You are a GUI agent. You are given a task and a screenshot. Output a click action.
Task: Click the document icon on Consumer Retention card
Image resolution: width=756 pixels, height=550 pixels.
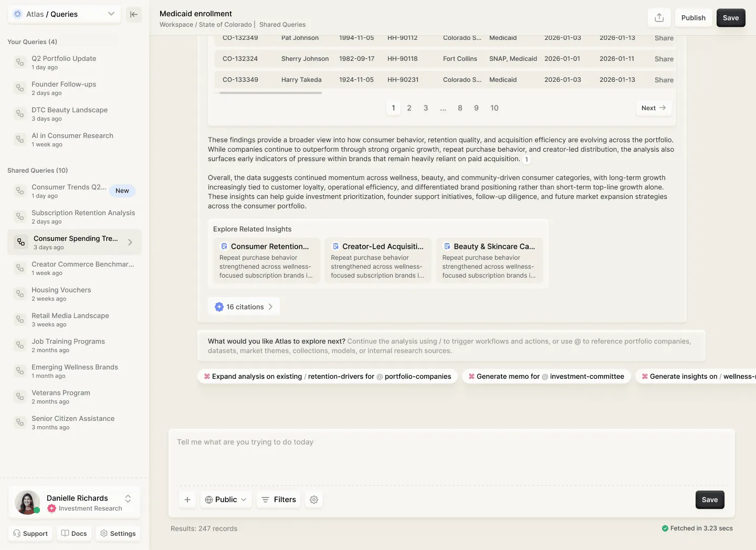click(224, 246)
